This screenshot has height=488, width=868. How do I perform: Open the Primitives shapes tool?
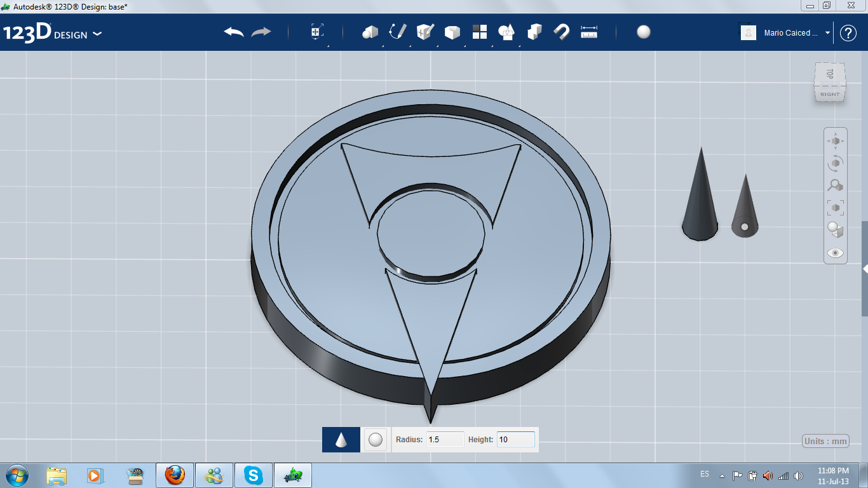(x=370, y=32)
